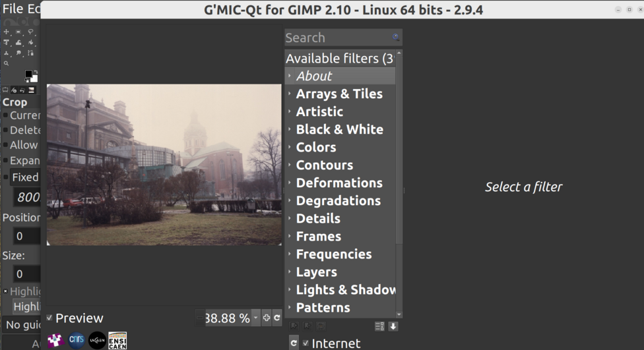644x350 pixels.
Task: Open the No guides dropdown
Action: click(22, 324)
